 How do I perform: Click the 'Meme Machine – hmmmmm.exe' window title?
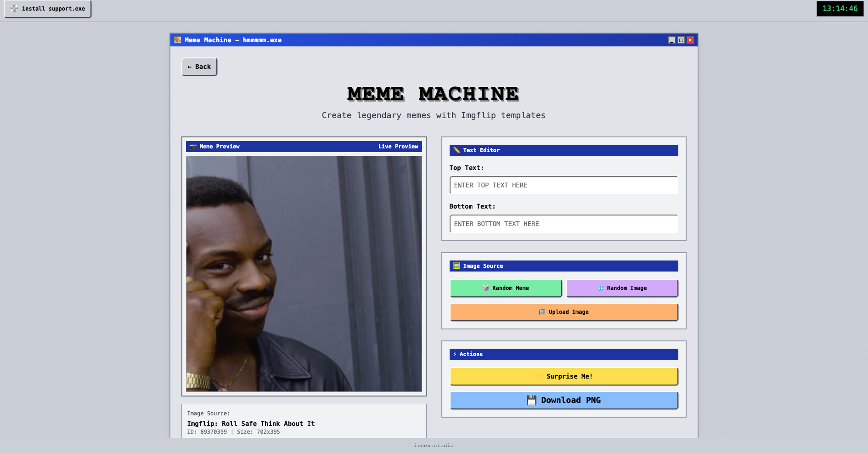tap(233, 40)
